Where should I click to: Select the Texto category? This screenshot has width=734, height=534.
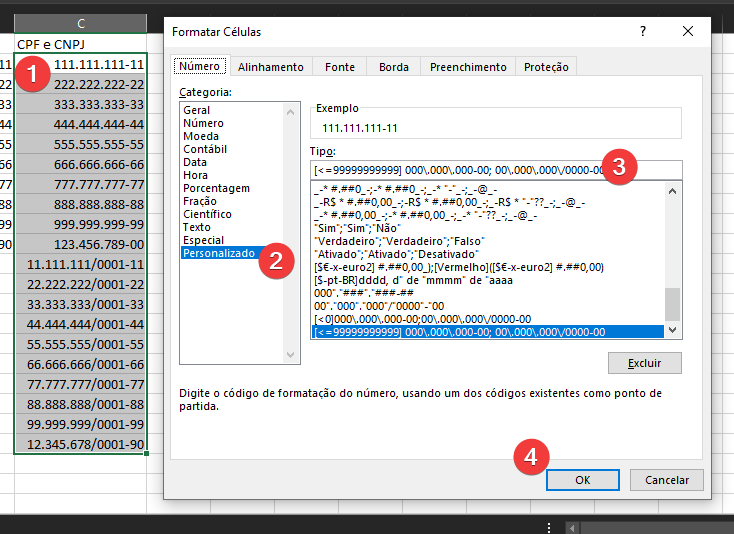232,227
